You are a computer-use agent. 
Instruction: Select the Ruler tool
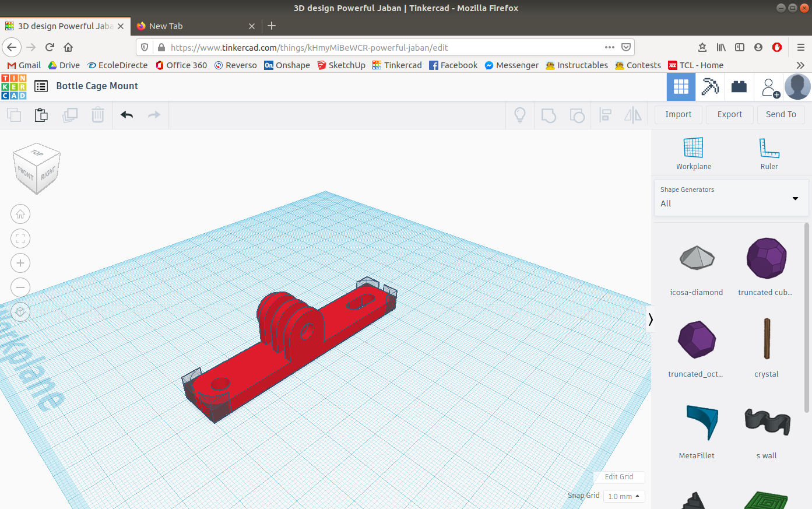point(769,153)
